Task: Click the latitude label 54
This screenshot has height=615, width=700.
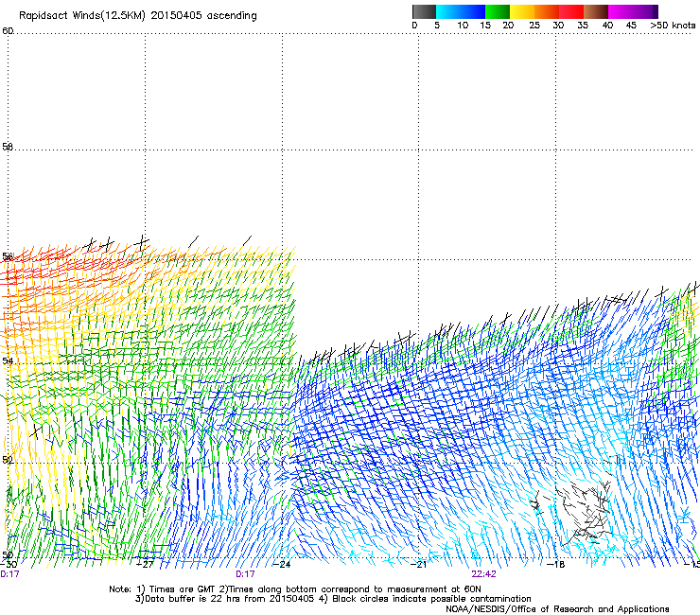Action: pos(8,360)
